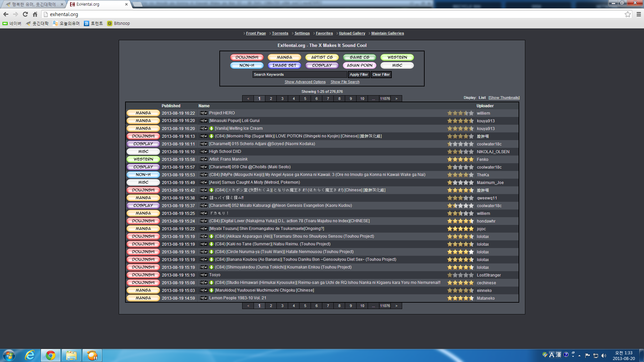Click torrent icon on Melting Ice Cream row
The height and width of the screenshot is (362, 644).
pyautogui.click(x=211, y=128)
